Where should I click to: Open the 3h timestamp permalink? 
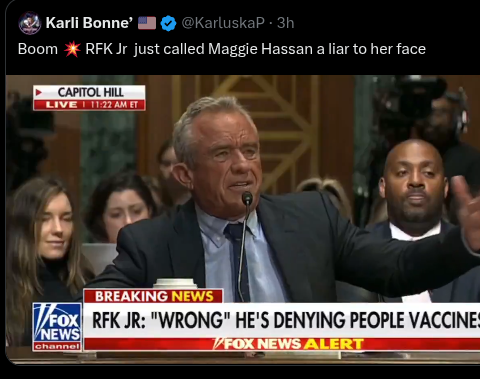click(x=286, y=23)
